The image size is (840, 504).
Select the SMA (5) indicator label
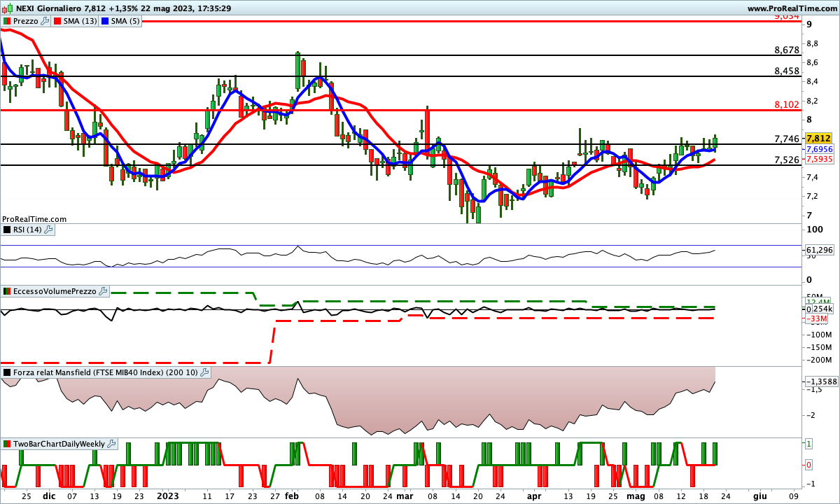tap(125, 21)
